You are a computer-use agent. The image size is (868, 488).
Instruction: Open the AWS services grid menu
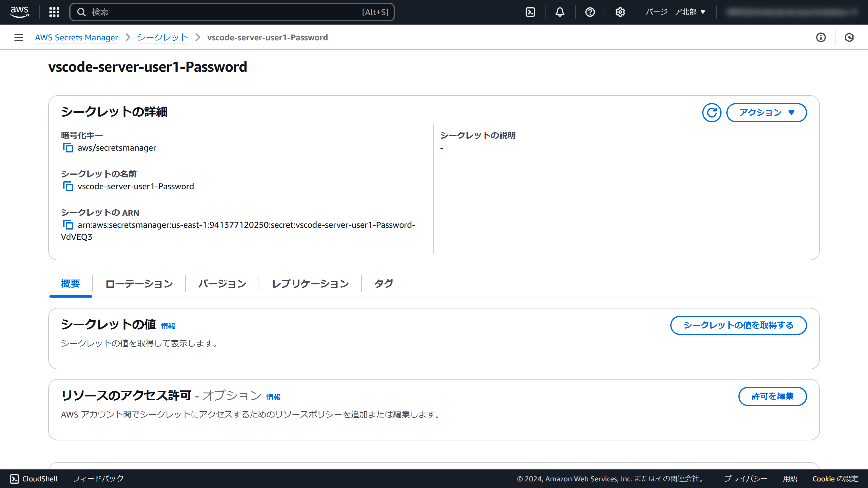[x=54, y=12]
